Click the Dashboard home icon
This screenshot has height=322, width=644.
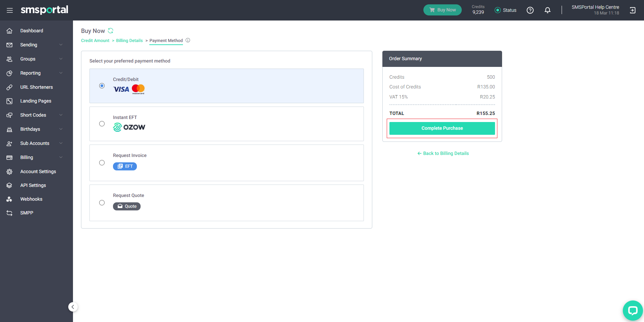[9, 31]
